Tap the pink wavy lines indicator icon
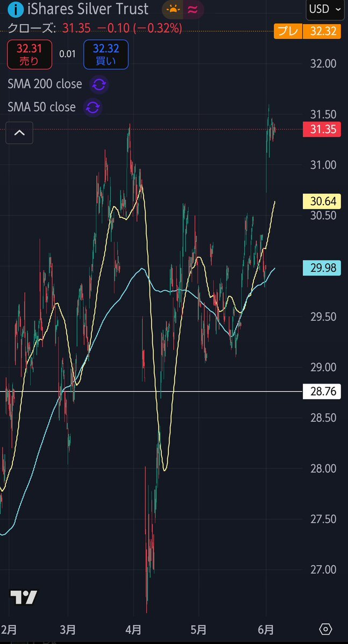The width and height of the screenshot is (348, 644). tap(193, 10)
